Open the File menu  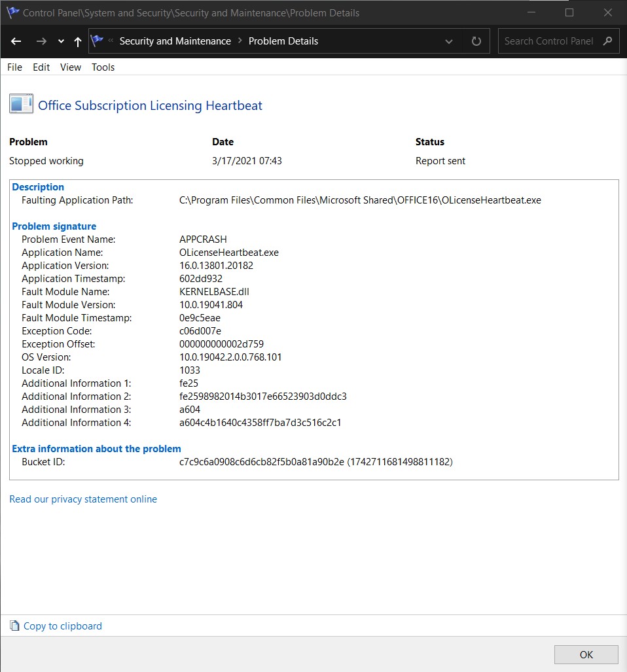pos(14,67)
